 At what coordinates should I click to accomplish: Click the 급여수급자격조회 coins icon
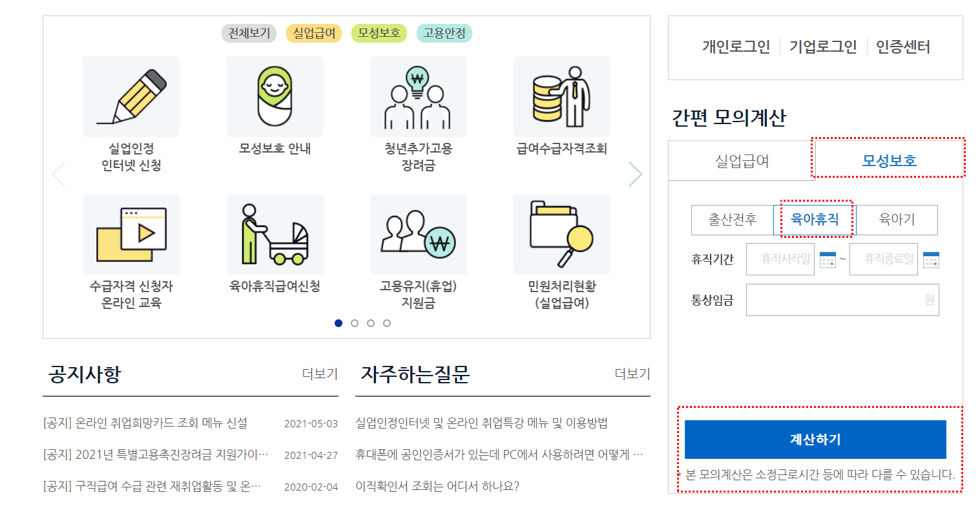click(x=561, y=96)
